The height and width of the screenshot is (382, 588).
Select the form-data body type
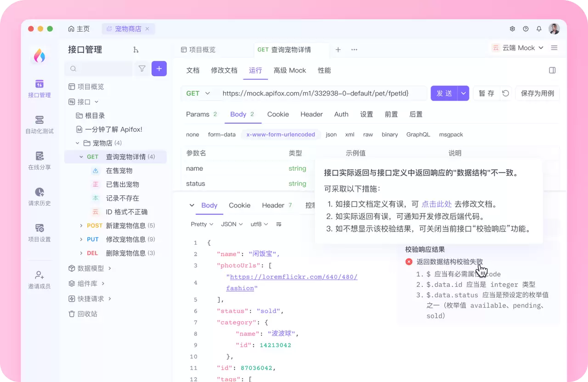tap(221, 135)
